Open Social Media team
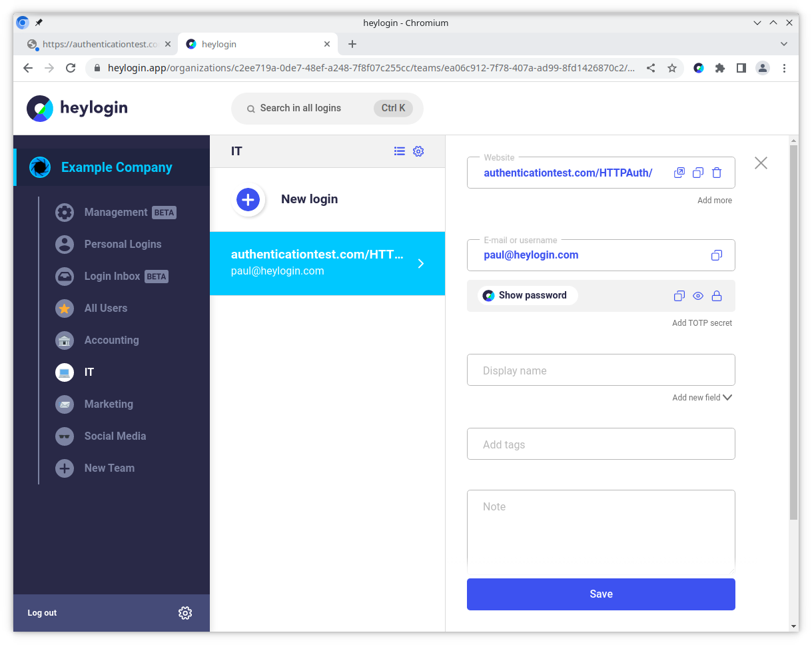 pyautogui.click(x=101, y=436)
